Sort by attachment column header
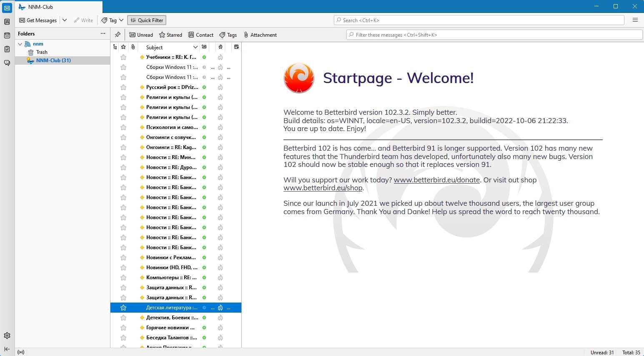This screenshot has height=356, width=644. click(133, 47)
